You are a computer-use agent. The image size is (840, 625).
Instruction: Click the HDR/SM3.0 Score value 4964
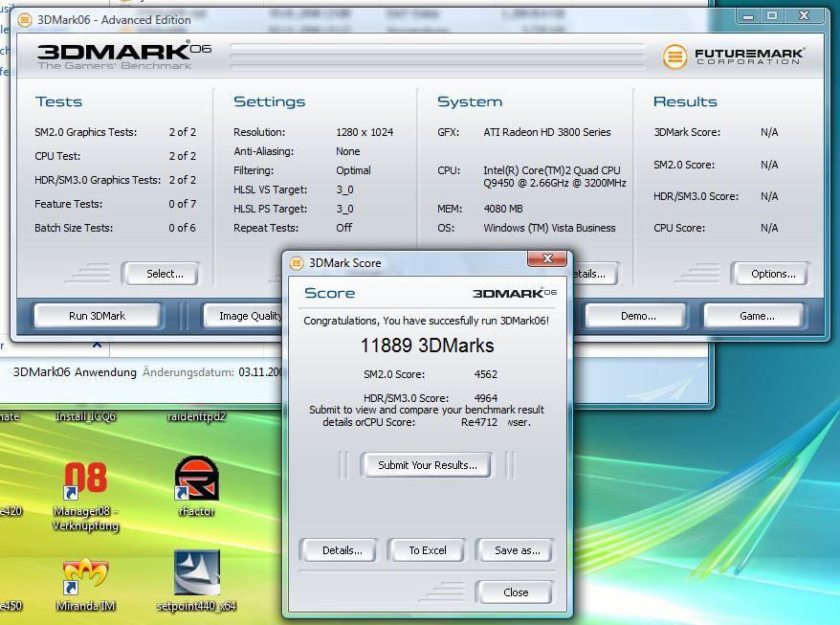point(485,398)
